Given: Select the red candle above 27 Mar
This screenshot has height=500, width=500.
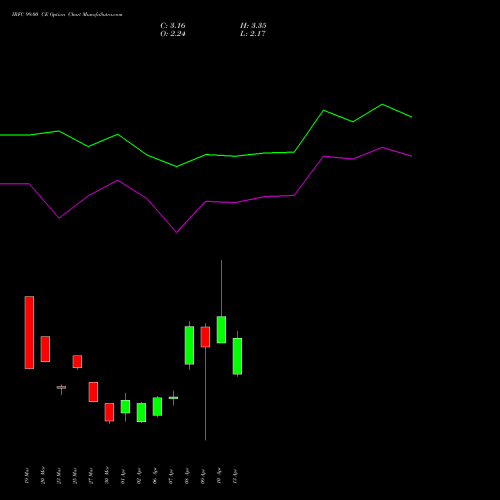Looking at the screenshot, I should click(x=93, y=392).
